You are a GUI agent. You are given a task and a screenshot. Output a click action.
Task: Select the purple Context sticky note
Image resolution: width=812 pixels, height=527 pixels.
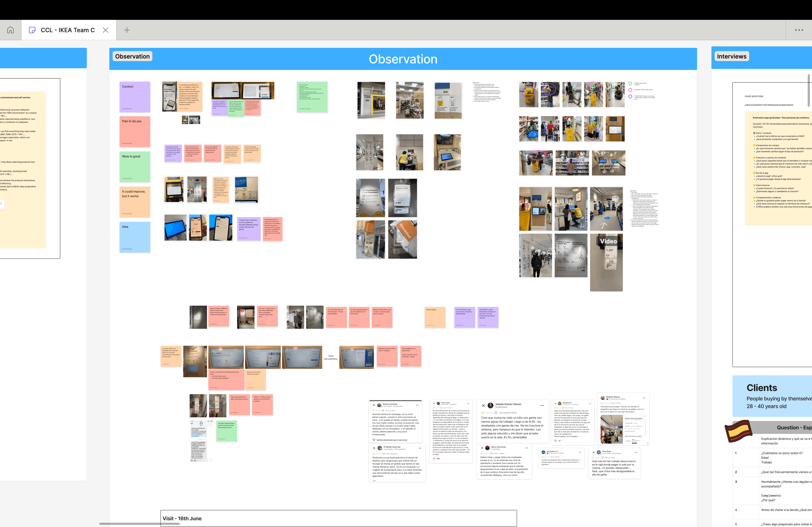click(135, 97)
